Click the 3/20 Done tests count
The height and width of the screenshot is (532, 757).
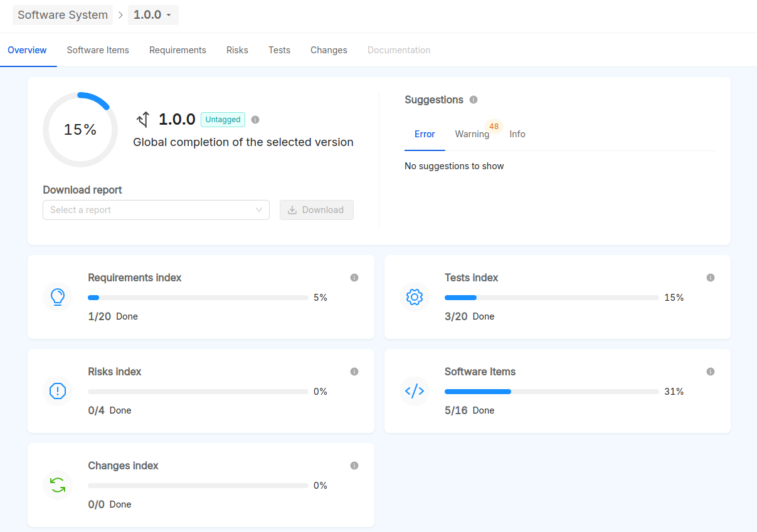tap(470, 316)
